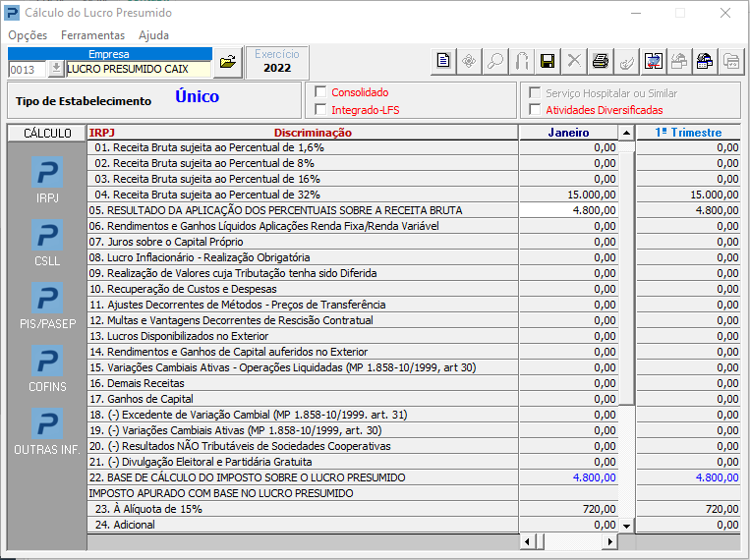Click the greyed flower-shaped toolbar icon
750x560 pixels.
point(469,61)
